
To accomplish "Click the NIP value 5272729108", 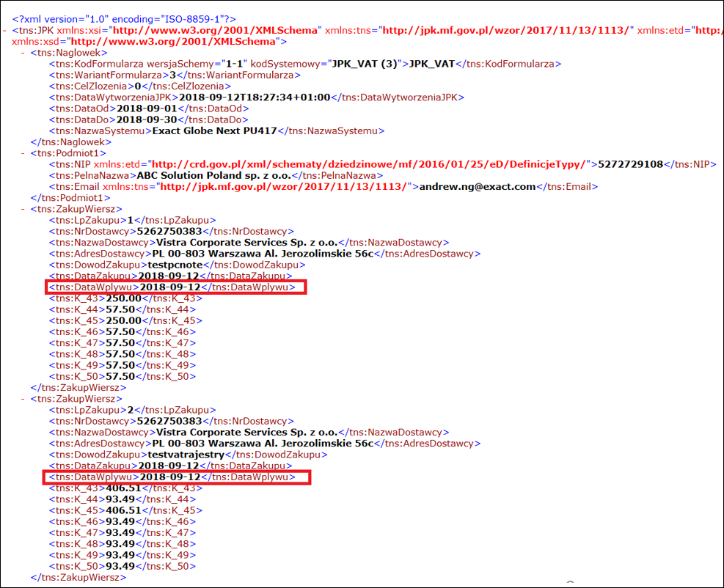I will pyautogui.click(x=629, y=164).
